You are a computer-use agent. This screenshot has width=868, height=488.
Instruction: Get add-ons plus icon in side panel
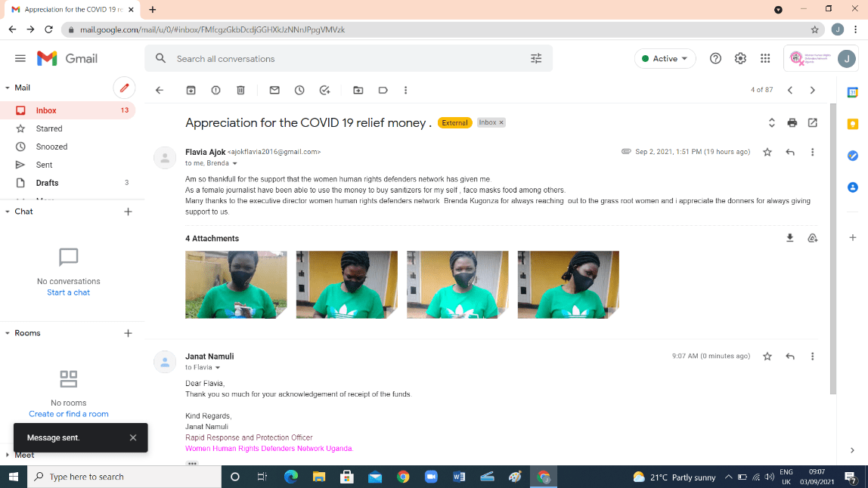coord(853,237)
